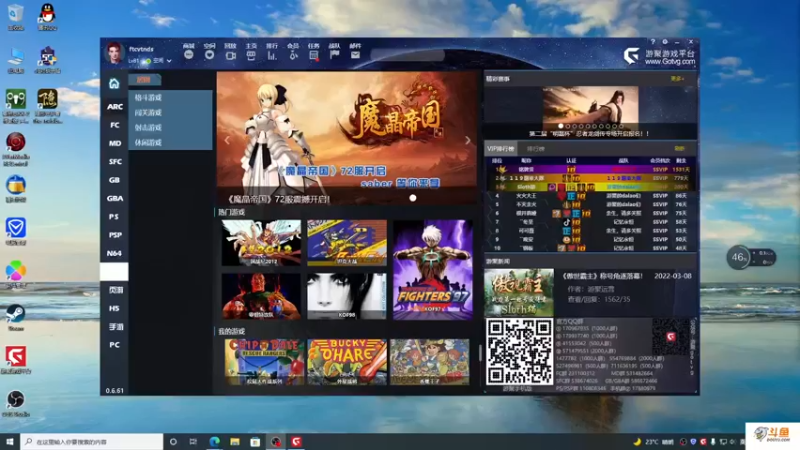
Task: Select the ARC platform tab
Action: tap(114, 107)
